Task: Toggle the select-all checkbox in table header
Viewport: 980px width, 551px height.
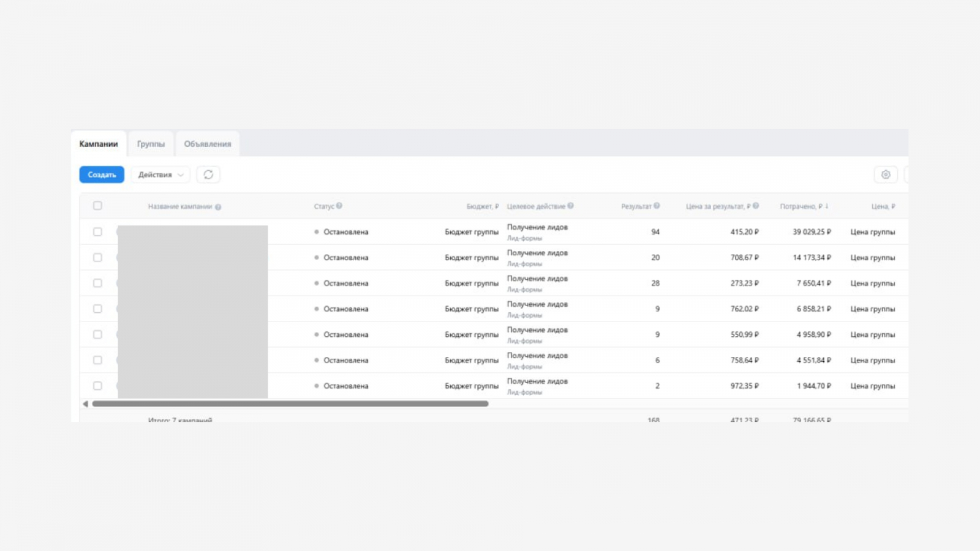Action: (x=97, y=206)
